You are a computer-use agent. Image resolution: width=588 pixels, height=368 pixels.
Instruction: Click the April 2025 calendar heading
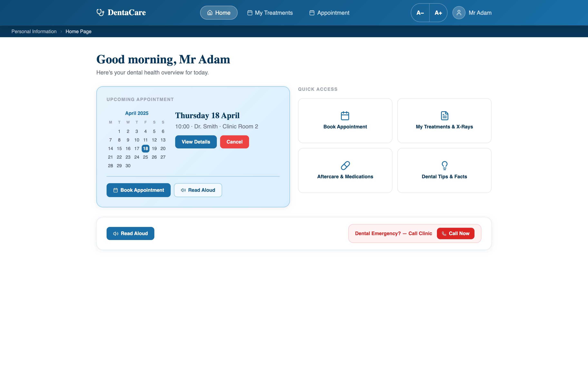pyautogui.click(x=137, y=113)
